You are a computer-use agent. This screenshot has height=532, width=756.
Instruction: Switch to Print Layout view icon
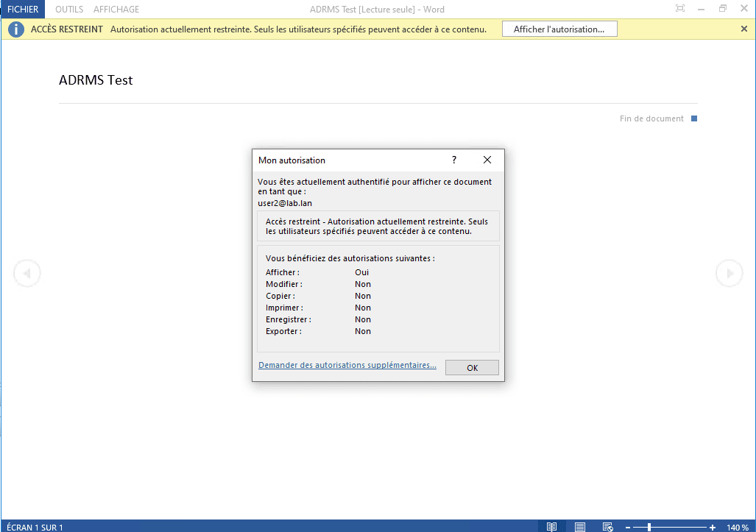coord(580,527)
